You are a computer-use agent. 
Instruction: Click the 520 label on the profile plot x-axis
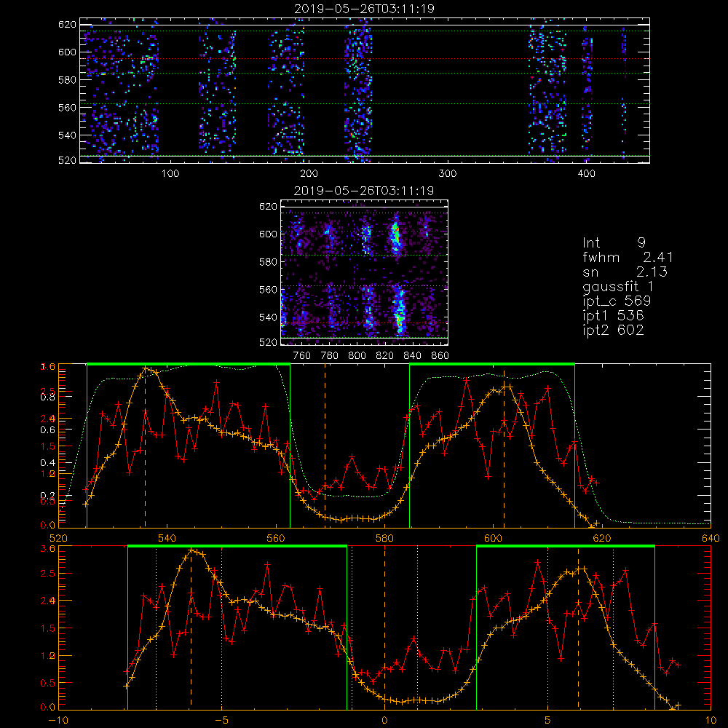(x=58, y=539)
